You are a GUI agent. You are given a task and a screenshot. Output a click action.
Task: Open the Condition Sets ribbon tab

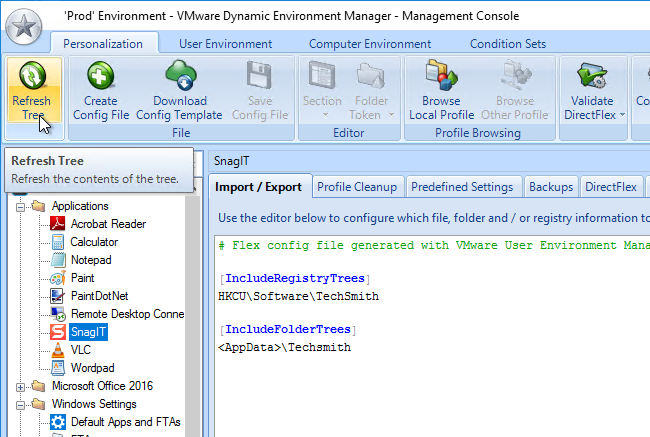pyautogui.click(x=508, y=44)
